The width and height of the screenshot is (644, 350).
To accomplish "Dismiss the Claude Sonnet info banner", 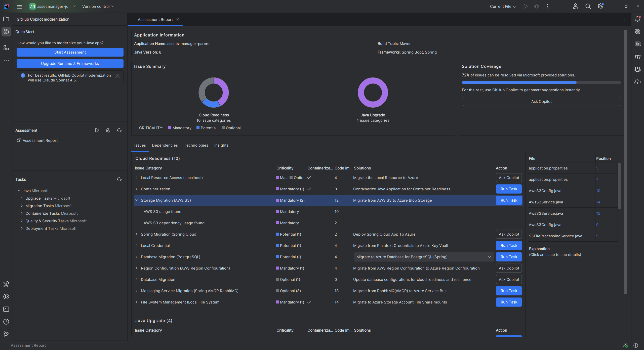I will pos(117,76).
